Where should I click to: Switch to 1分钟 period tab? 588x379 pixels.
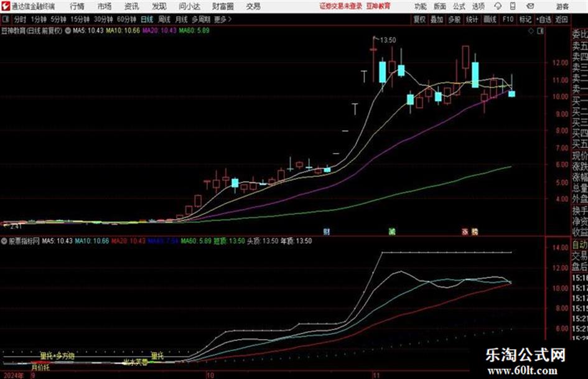[x=39, y=19]
